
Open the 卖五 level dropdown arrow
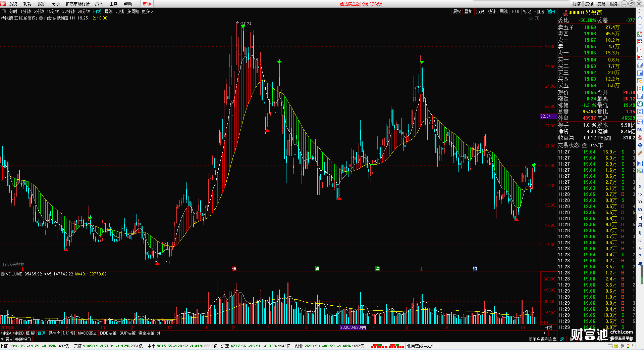tap(571, 27)
